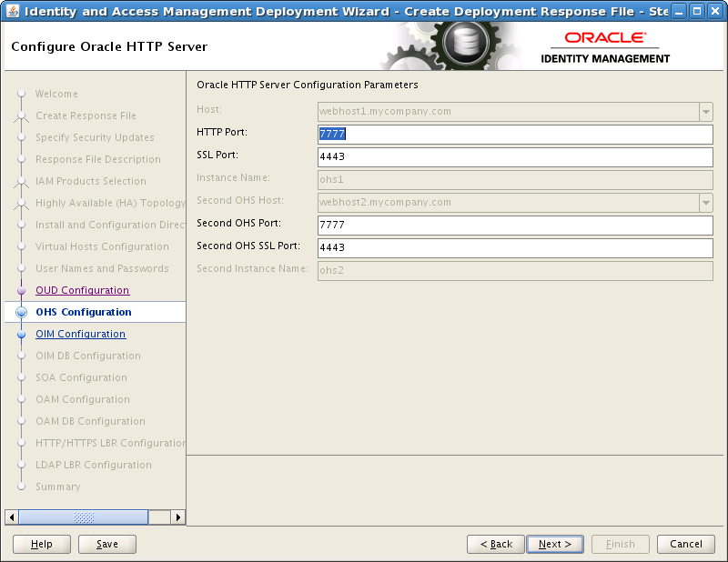
Task: Click the Next button
Action: pyautogui.click(x=555, y=544)
